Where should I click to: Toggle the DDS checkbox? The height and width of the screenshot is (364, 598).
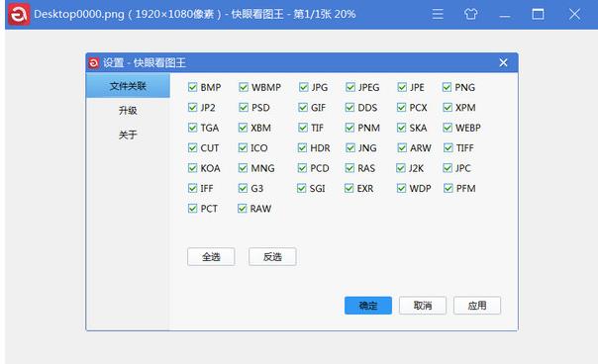(x=349, y=108)
